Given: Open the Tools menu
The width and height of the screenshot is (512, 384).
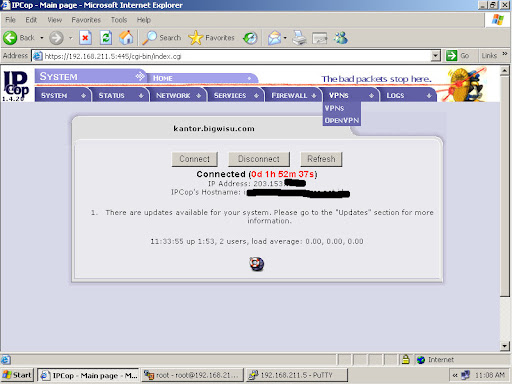Looking at the screenshot, I should [119, 20].
